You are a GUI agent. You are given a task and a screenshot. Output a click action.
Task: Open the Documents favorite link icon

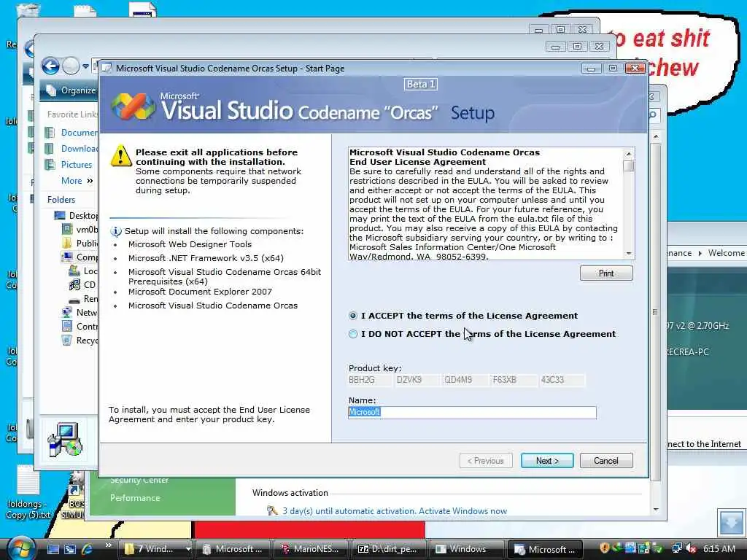pos(50,133)
